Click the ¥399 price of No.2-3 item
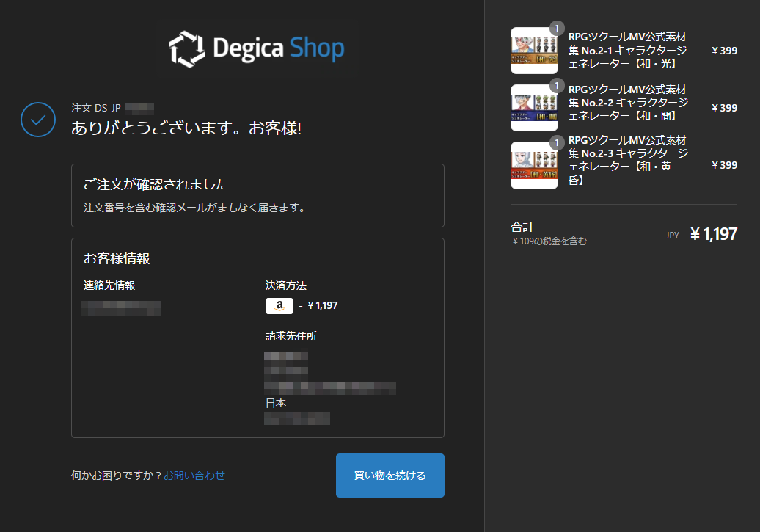760x532 pixels. click(x=724, y=165)
